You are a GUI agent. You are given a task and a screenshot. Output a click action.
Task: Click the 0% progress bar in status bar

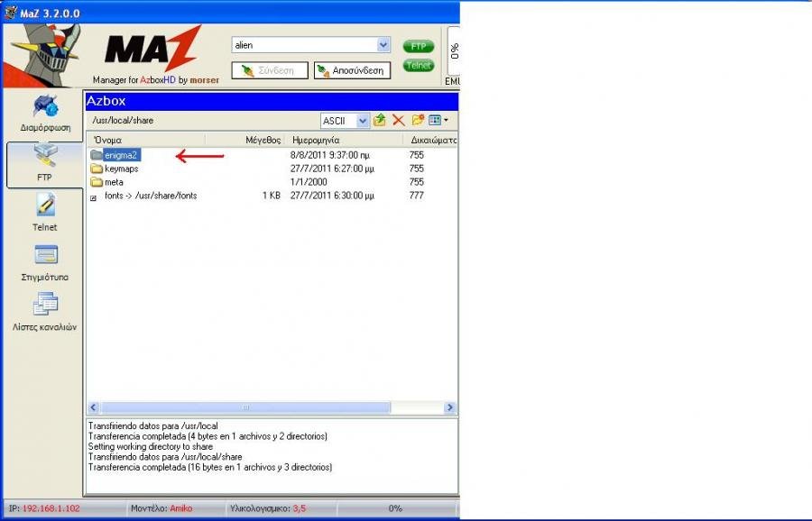pyautogui.click(x=396, y=508)
